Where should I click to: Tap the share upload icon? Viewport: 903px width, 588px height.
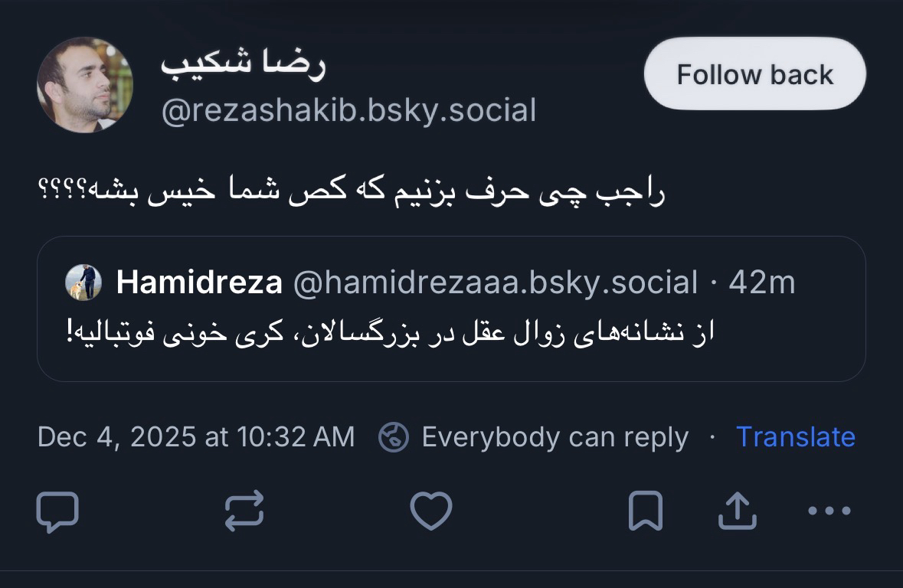[x=737, y=511]
